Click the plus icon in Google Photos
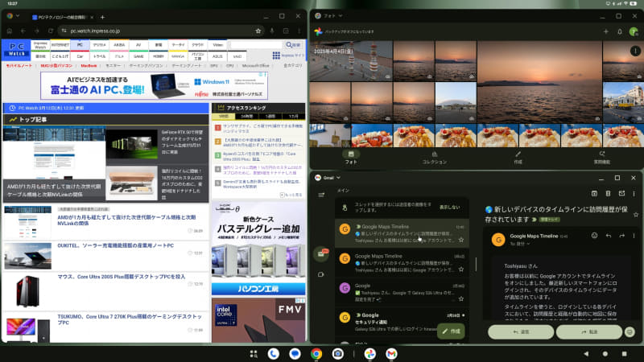Viewport: 644px width, 362px height. (x=606, y=31)
